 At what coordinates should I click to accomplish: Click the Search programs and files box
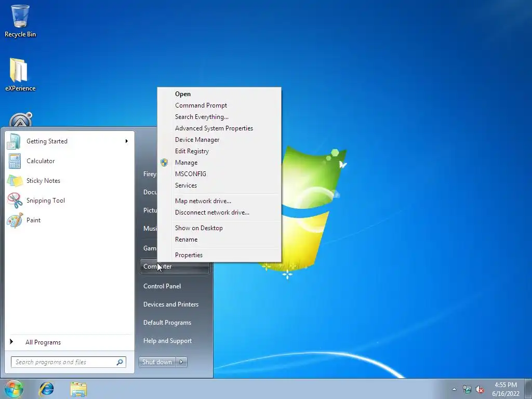(69, 362)
